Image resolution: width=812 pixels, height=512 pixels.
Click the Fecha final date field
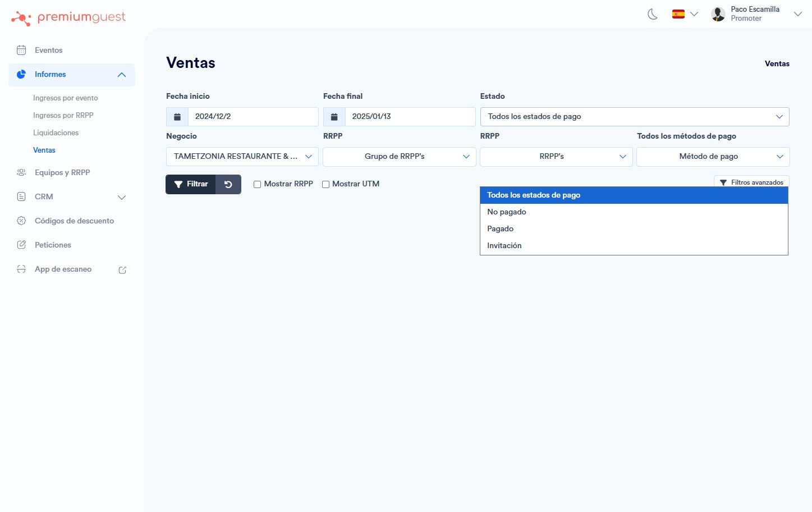[x=410, y=117]
